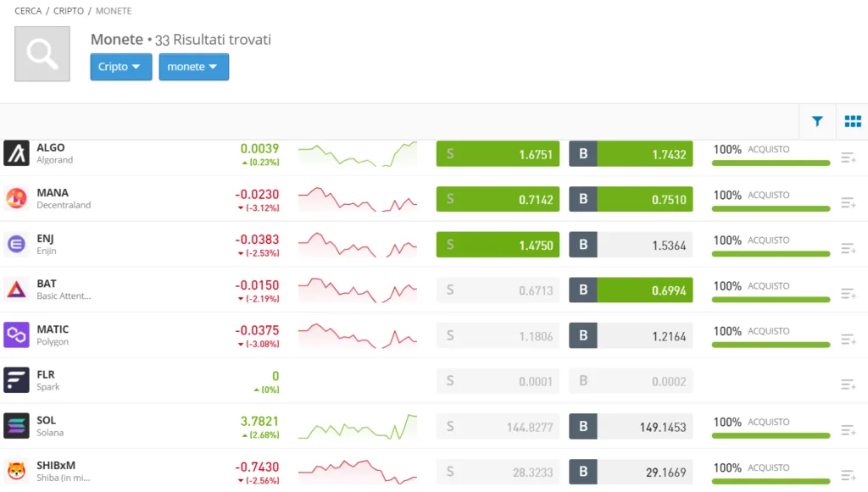Buy FLR at 0.0002
Viewport: 868px width, 492px height.
tap(631, 381)
